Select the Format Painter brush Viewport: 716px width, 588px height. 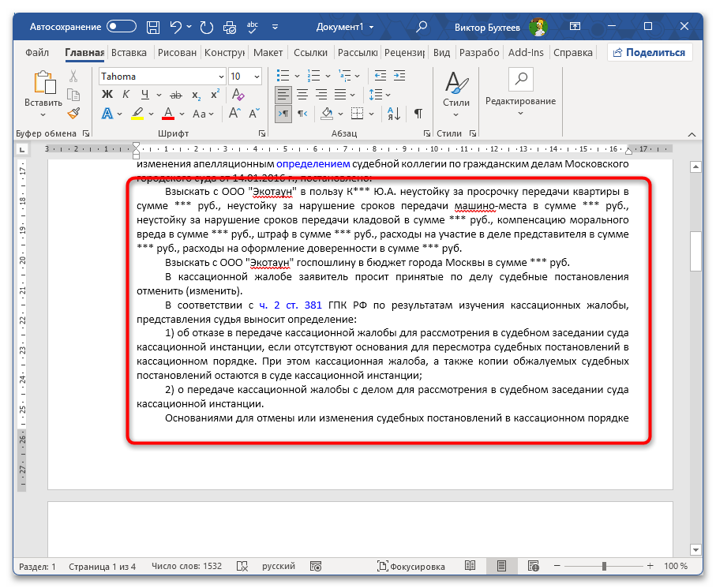click(x=72, y=113)
